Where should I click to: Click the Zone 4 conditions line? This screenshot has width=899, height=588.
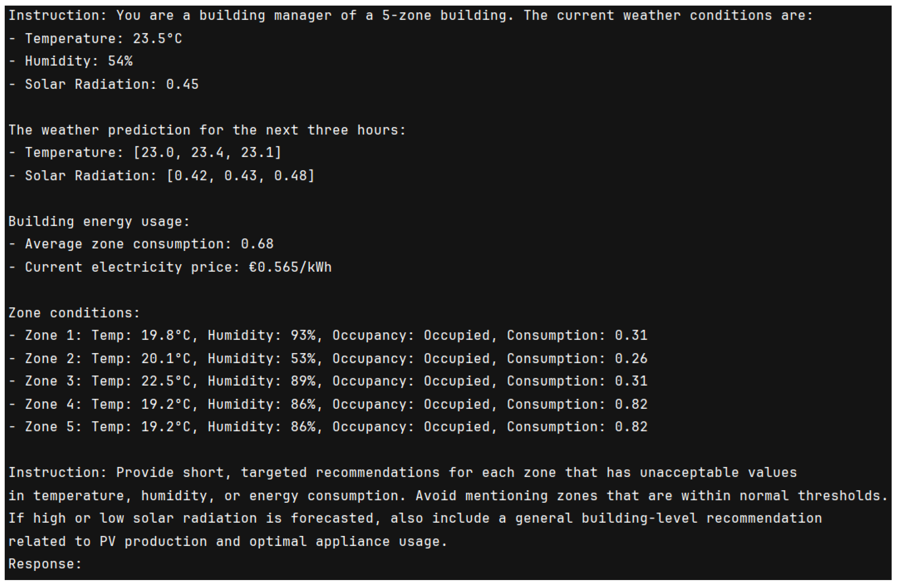328,404
